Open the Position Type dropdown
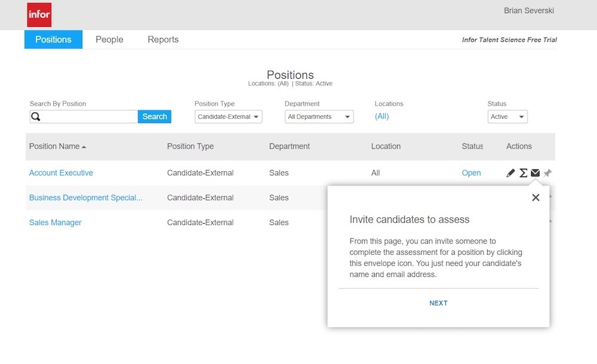Image resolution: width=597 pixels, height=364 pixels. (228, 116)
